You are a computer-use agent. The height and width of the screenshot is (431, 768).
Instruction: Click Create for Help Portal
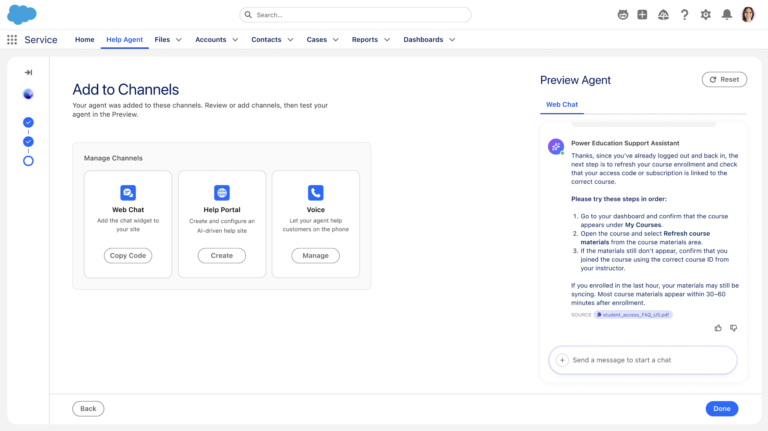pos(222,256)
